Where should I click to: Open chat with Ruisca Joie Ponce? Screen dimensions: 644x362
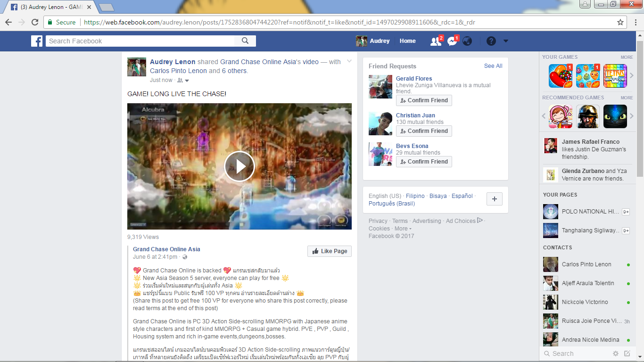(x=586, y=321)
